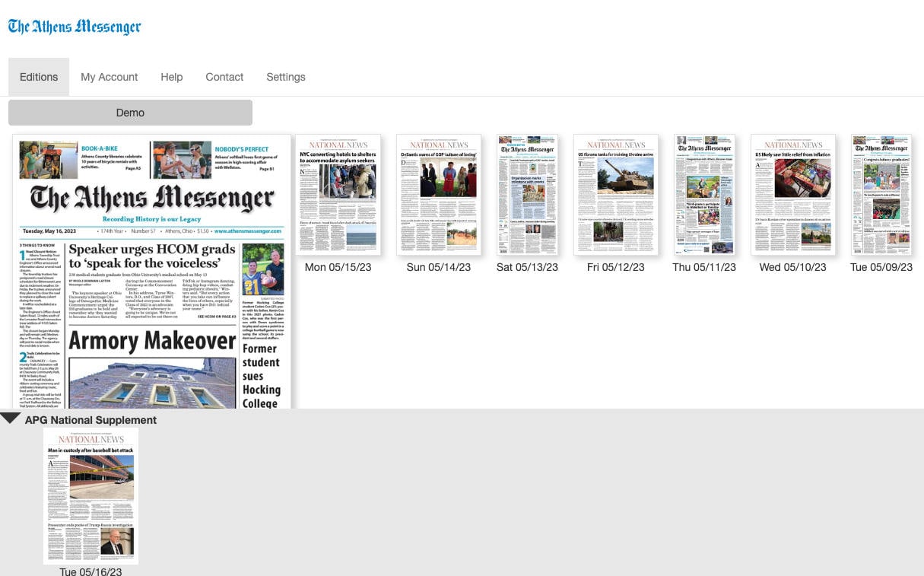924x576 pixels.
Task: Open the Mon 05/15/23 edition thumbnail
Action: click(338, 195)
